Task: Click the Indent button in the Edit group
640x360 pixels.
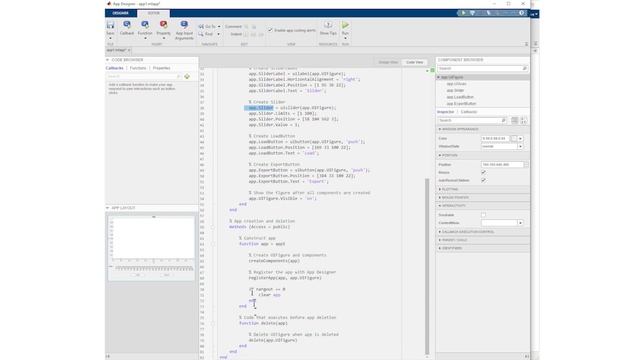Action: point(236,34)
